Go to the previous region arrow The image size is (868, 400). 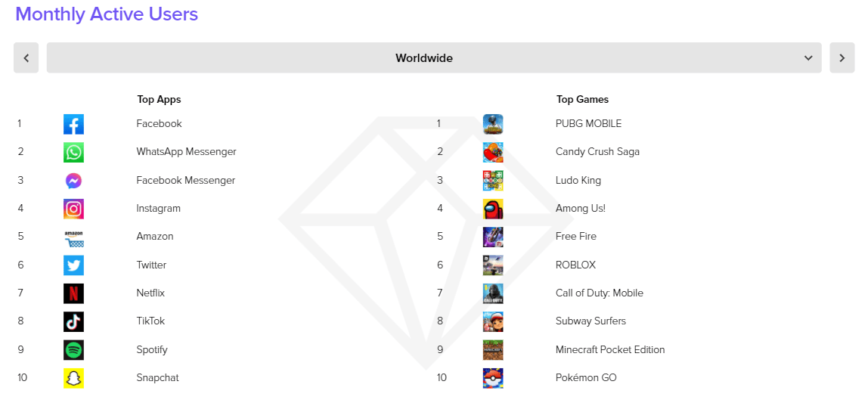pos(26,57)
